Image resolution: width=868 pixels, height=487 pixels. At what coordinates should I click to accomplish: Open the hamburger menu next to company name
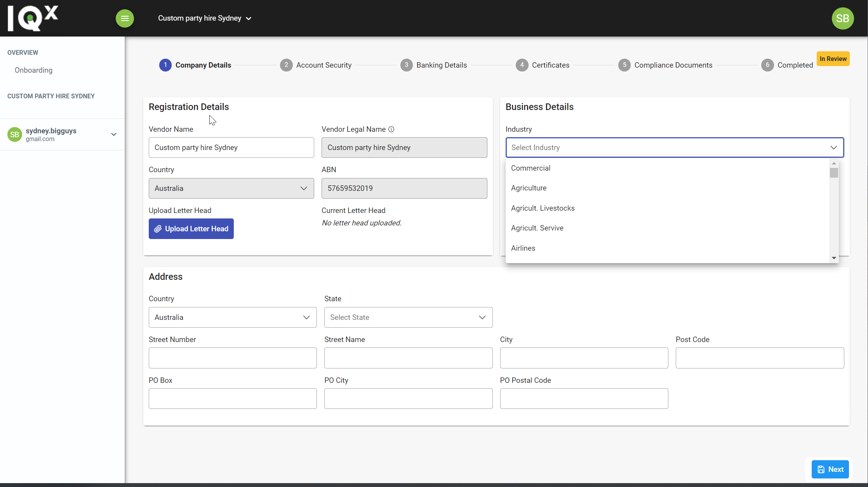coord(125,18)
